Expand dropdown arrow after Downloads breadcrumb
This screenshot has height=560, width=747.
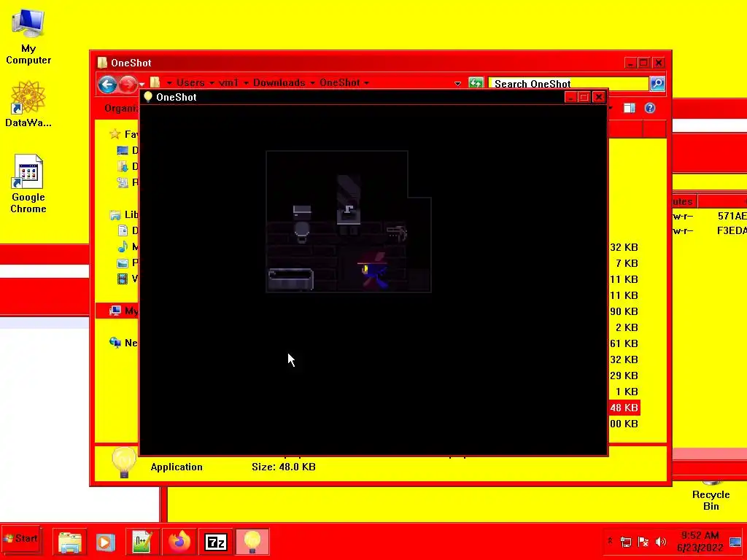[312, 83]
